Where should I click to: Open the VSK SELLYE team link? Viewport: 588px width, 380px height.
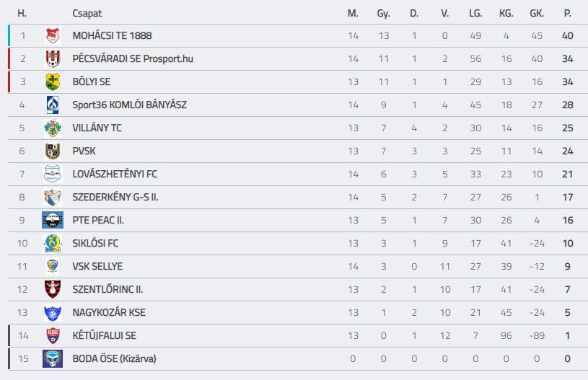click(97, 267)
